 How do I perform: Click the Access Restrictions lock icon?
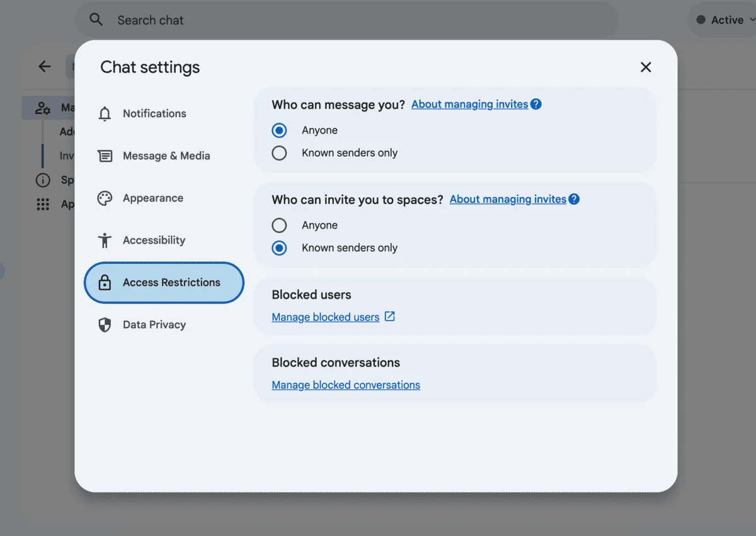105,282
